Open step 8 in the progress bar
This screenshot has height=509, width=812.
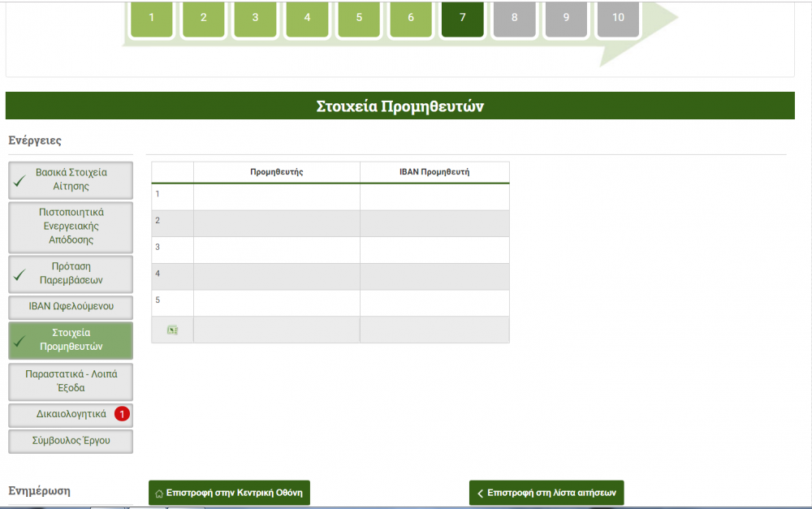click(x=515, y=18)
